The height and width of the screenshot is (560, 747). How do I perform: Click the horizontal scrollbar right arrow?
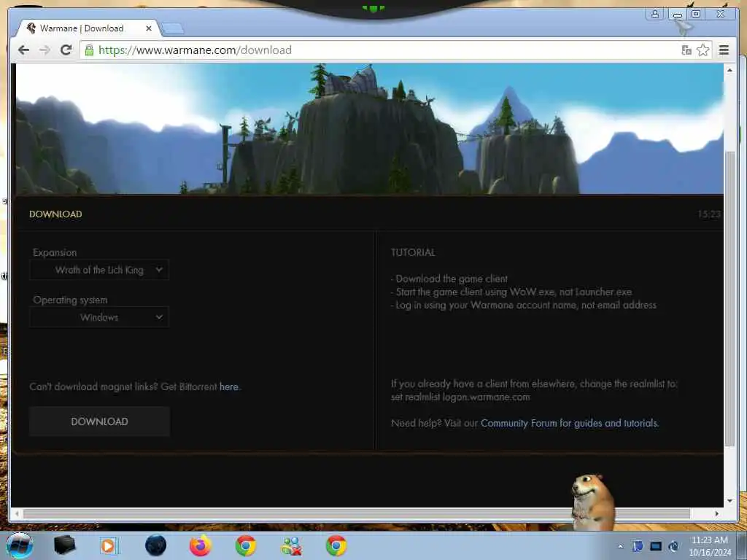click(x=716, y=513)
